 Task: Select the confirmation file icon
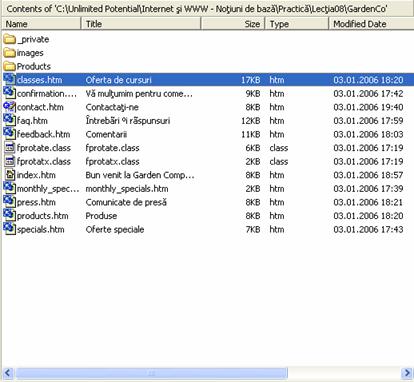point(10,93)
